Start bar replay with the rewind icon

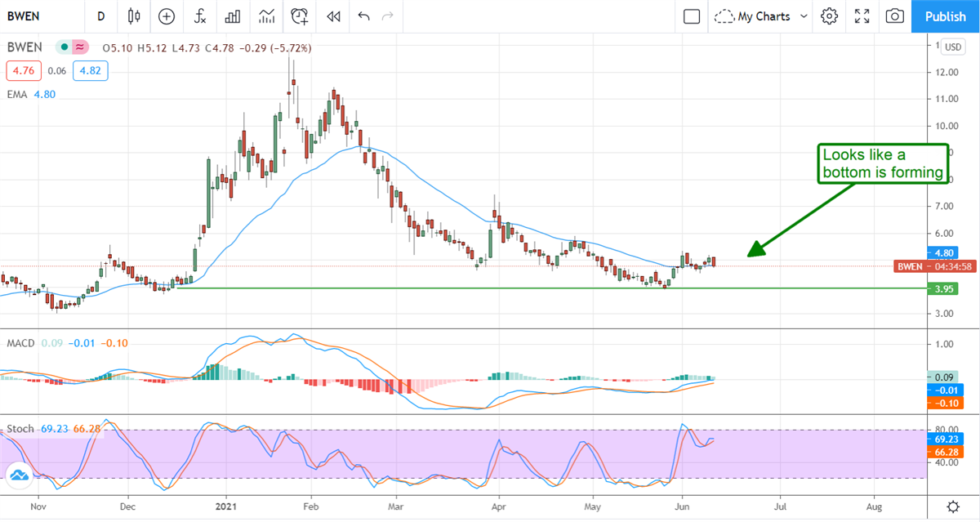pos(333,16)
